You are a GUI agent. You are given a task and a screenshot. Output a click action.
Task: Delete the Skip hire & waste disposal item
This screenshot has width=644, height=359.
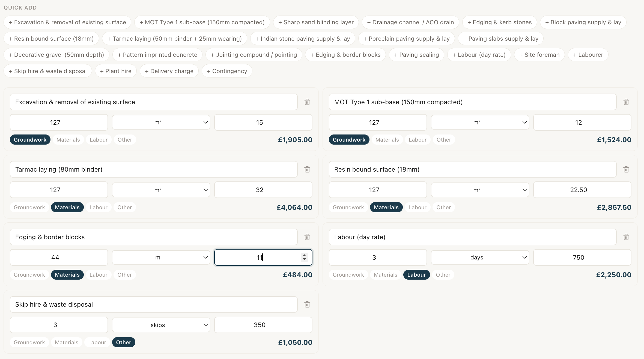(x=307, y=304)
